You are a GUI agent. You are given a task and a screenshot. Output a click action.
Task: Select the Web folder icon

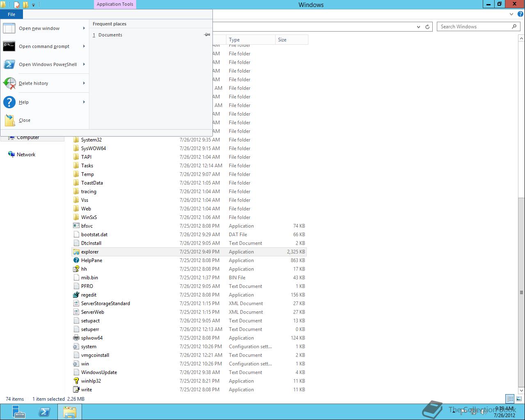tap(76, 209)
